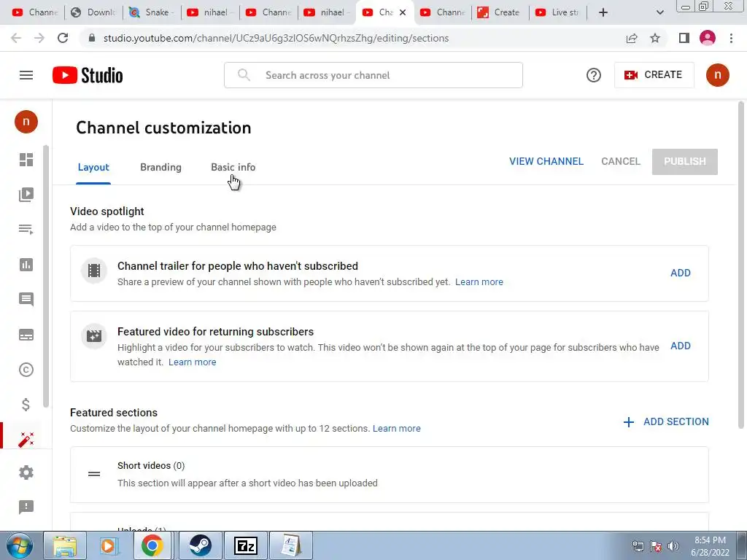Open Chrome three-dot menu
Viewport: 747px width, 560px height.
tap(731, 38)
